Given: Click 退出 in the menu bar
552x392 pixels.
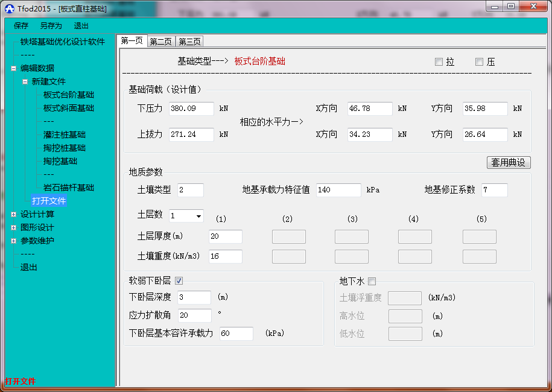Looking at the screenshot, I should pyautogui.click(x=81, y=26).
